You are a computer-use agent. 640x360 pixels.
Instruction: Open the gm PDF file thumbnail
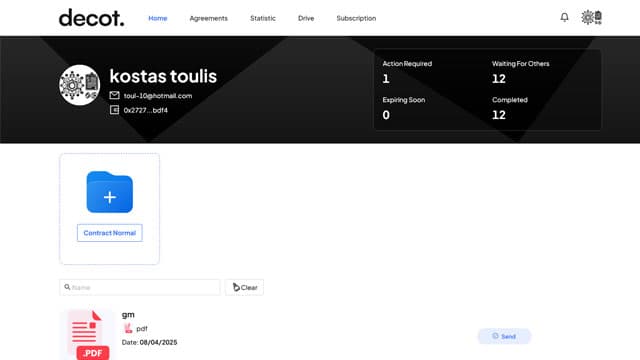point(88,335)
